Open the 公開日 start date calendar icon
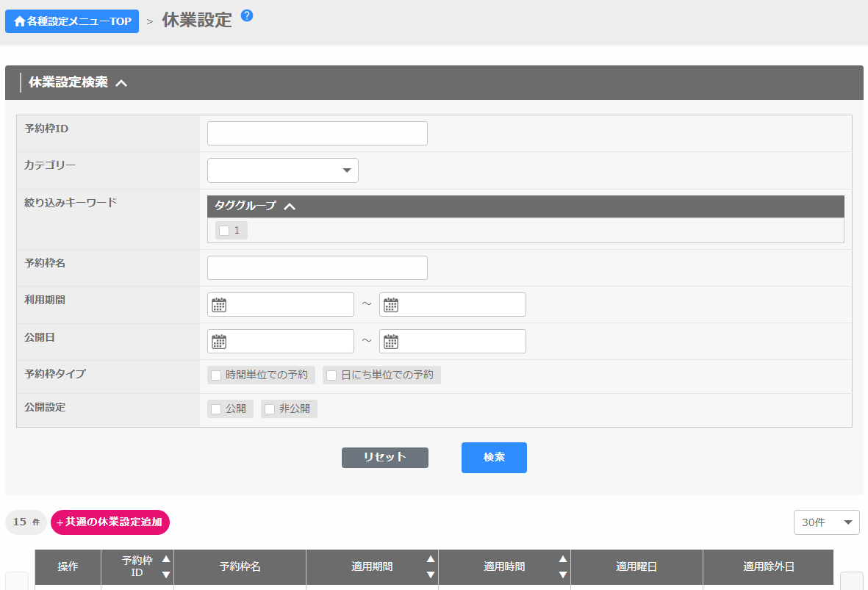The height and width of the screenshot is (590, 868). click(219, 342)
